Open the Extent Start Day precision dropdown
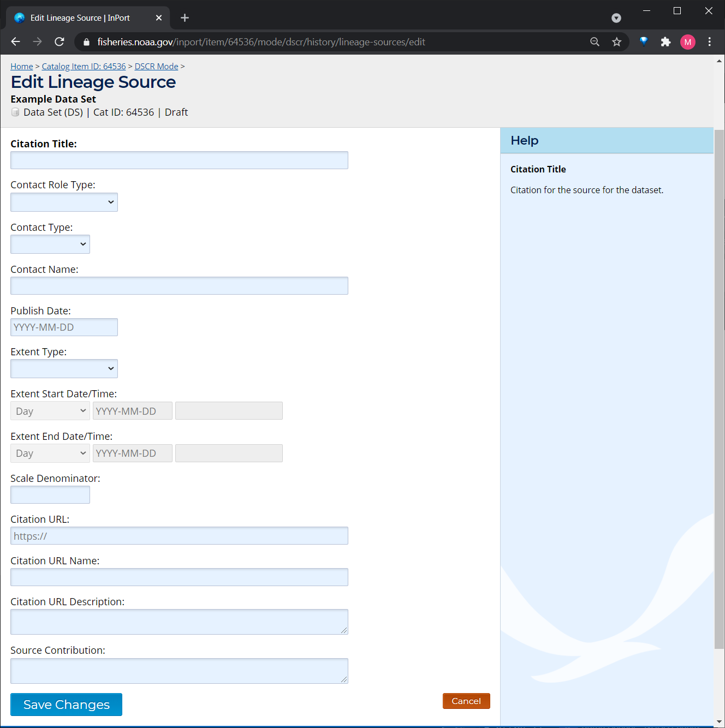 click(x=50, y=411)
